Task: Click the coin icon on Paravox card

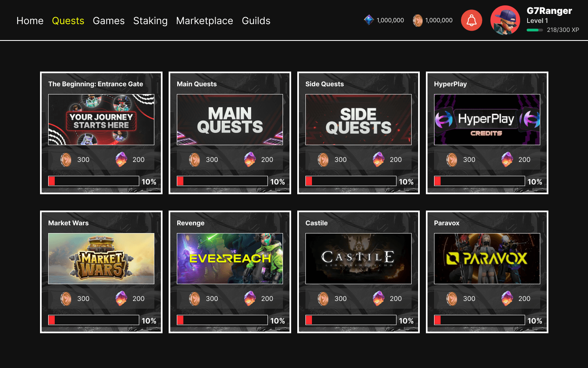Action: (452, 298)
